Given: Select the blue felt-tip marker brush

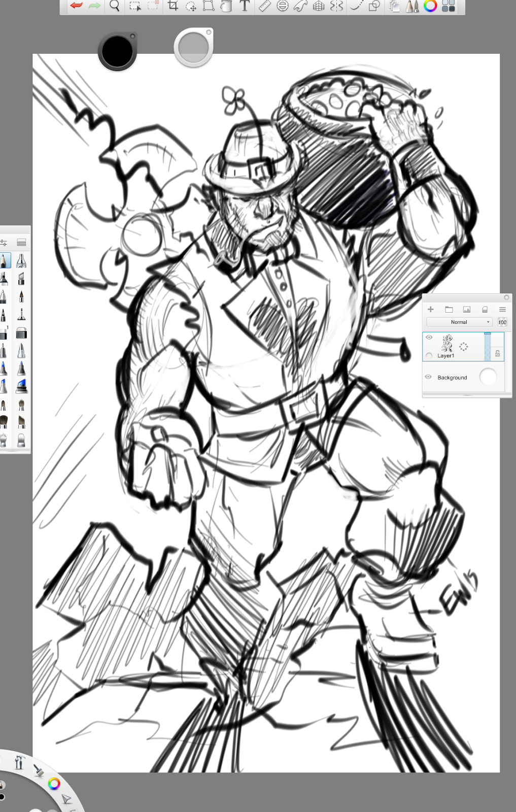Looking at the screenshot, I should [x=21, y=368].
